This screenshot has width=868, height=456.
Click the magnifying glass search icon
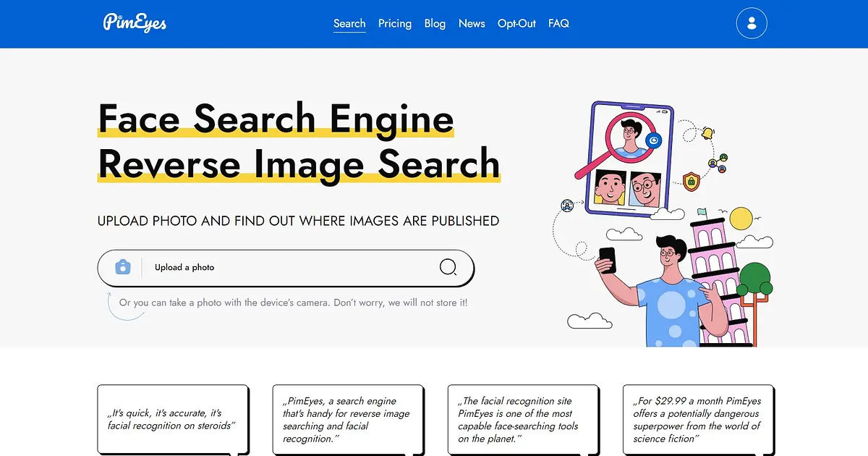point(448,267)
